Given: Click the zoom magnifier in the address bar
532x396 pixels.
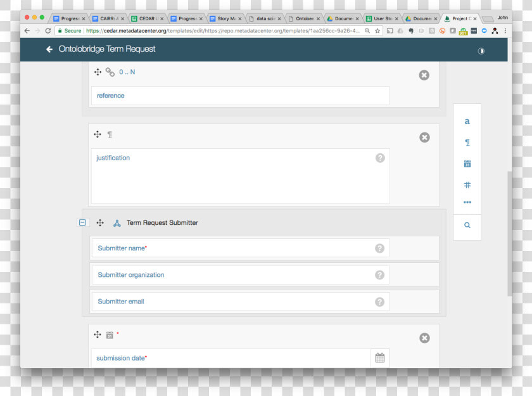Looking at the screenshot, I should pyautogui.click(x=367, y=31).
